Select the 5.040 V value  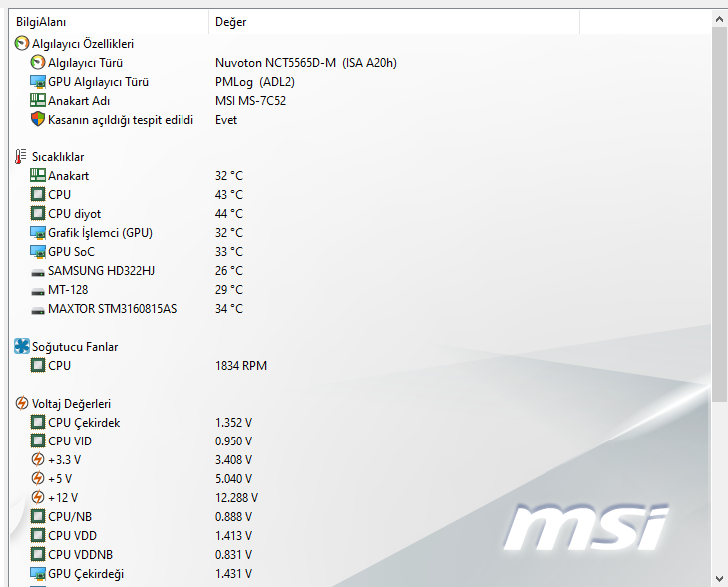pos(233,479)
